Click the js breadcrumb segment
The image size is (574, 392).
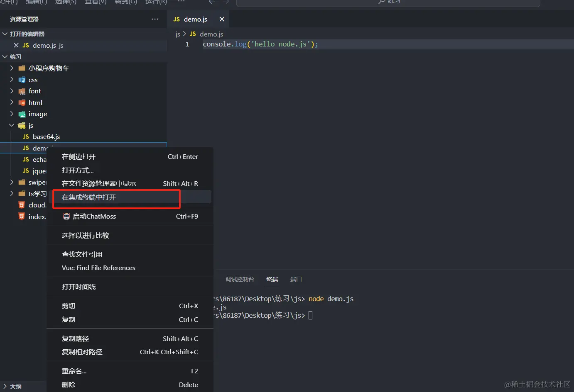point(178,34)
